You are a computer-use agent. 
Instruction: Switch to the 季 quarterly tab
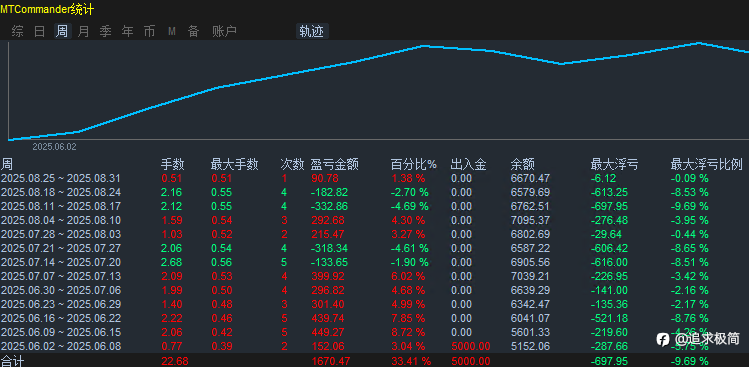106,32
